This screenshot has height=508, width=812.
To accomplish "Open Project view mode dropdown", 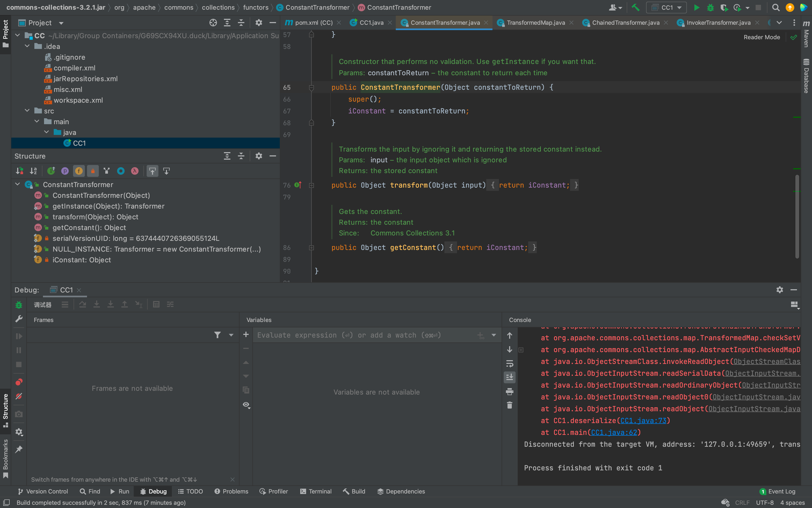I will [61, 23].
